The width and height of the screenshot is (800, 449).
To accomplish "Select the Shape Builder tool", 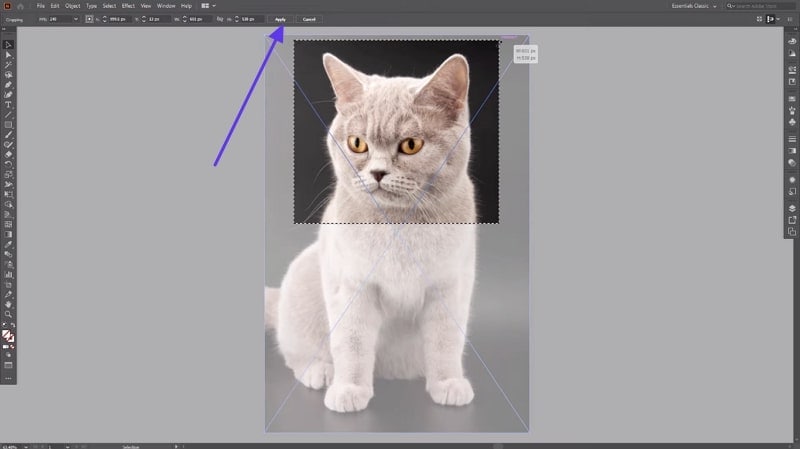I will pyautogui.click(x=8, y=205).
